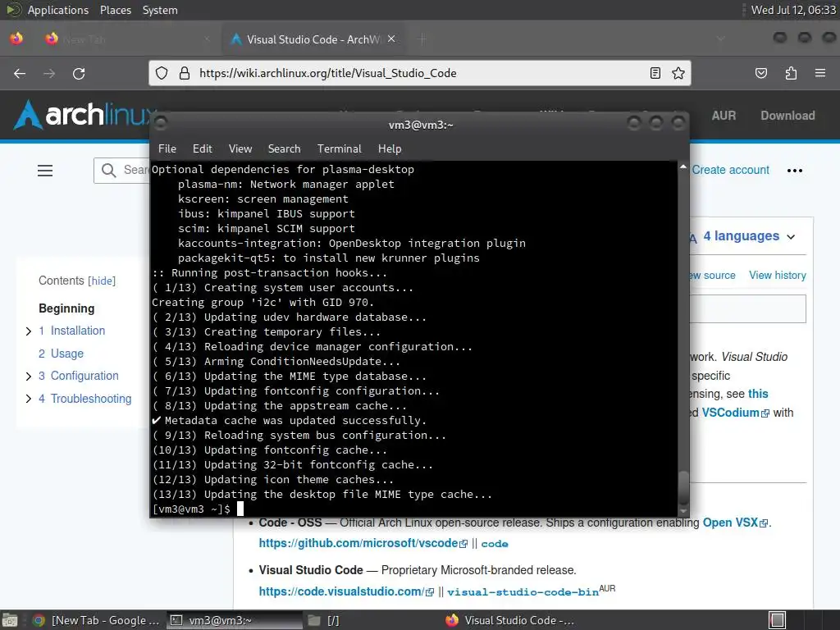Expand Configuration section in contents

point(29,377)
